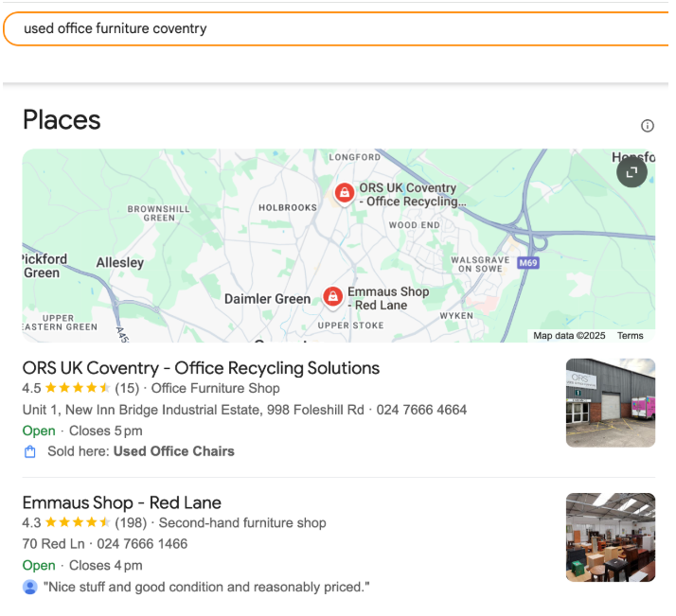Expand the map with the fullscreen icon

click(x=632, y=172)
